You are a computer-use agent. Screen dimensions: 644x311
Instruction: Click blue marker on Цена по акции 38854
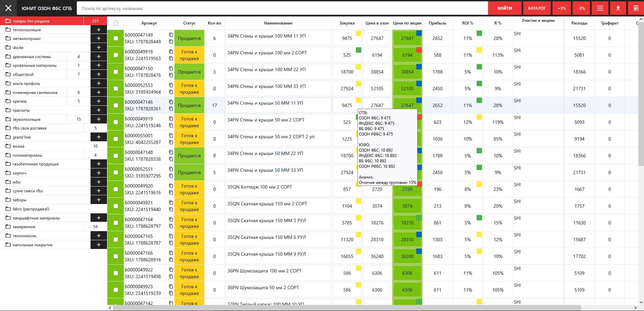tap(419, 67)
